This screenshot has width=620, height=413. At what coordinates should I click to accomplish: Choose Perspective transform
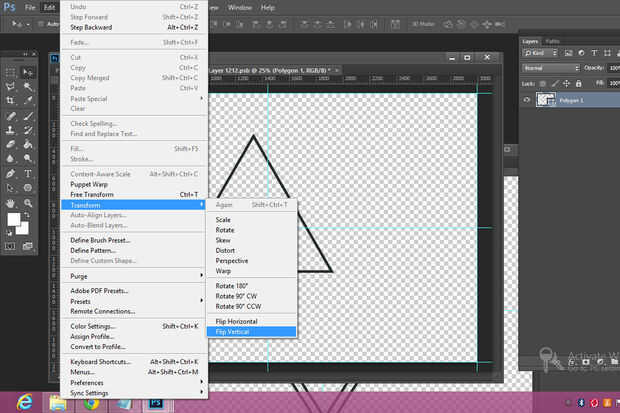(251, 261)
